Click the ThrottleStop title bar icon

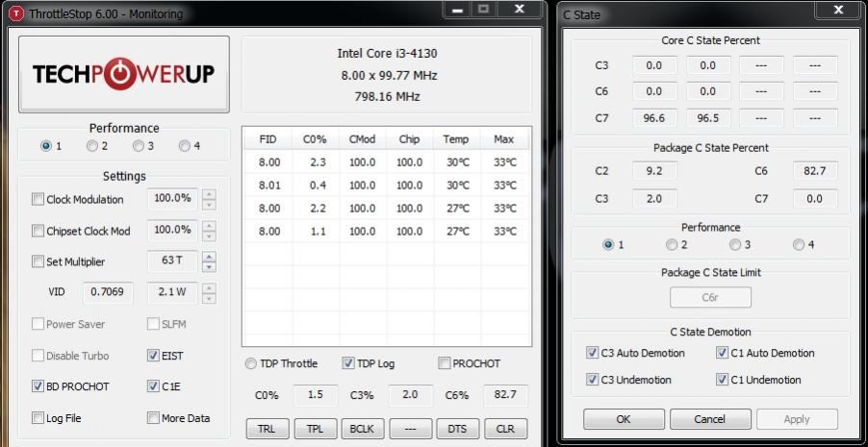coord(18,12)
